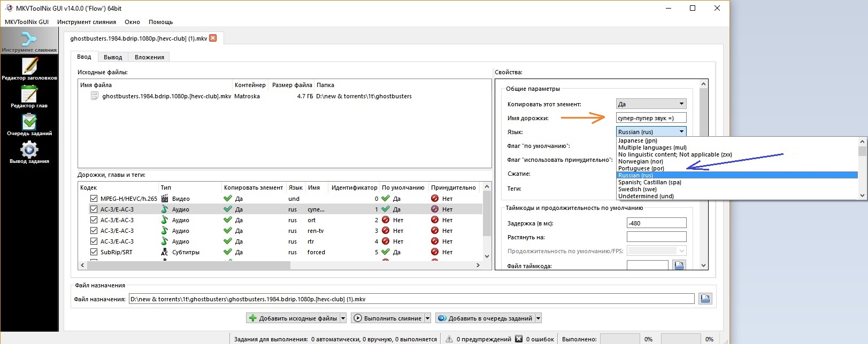This screenshot has width=868, height=344.
Task: Open the header editor (Редактор заголовков)
Action: pos(29,69)
